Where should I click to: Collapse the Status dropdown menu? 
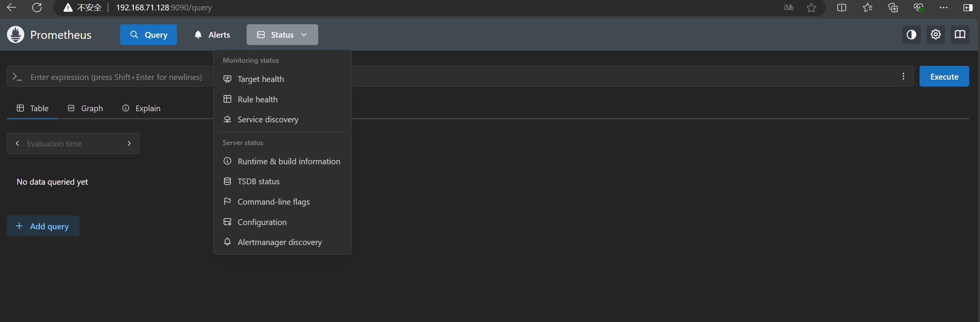point(282,35)
